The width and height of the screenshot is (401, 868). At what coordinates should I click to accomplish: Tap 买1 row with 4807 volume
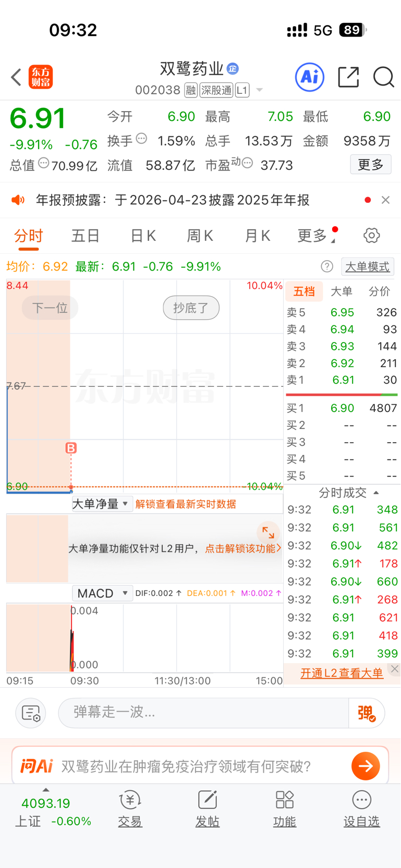click(x=342, y=408)
